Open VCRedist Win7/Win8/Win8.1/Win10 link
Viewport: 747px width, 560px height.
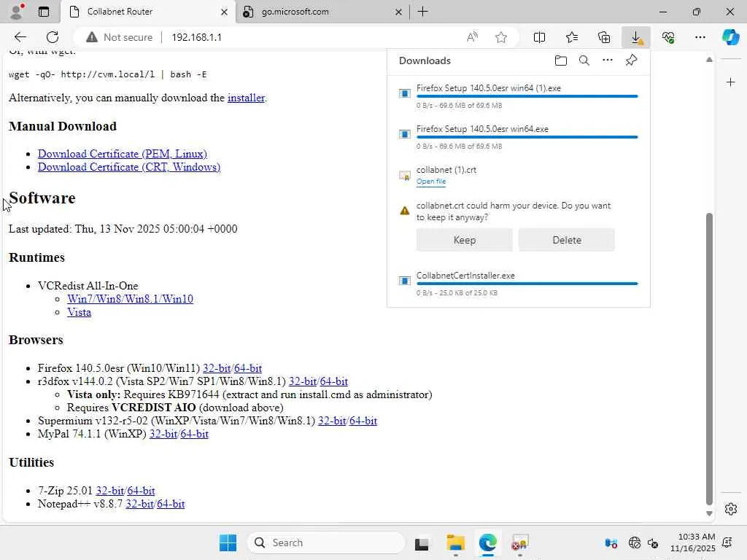130,299
